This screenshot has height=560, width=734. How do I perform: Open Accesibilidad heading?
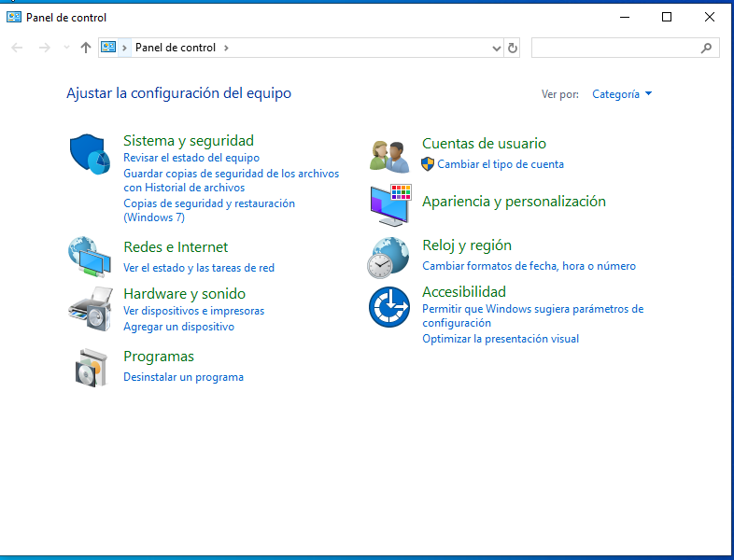tap(463, 291)
